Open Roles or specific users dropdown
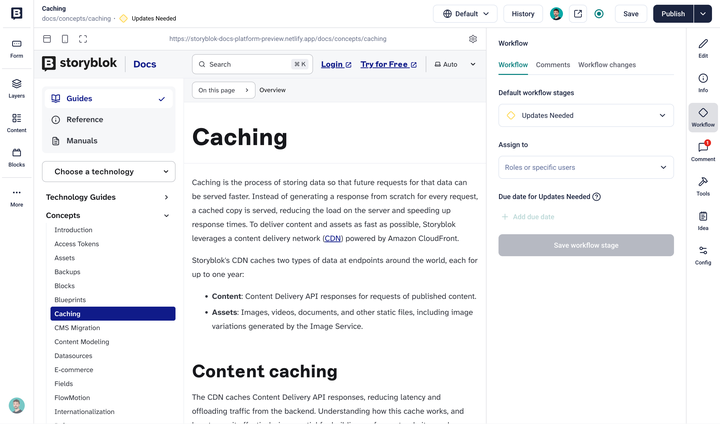Image resolution: width=720 pixels, height=424 pixels. coord(586,167)
